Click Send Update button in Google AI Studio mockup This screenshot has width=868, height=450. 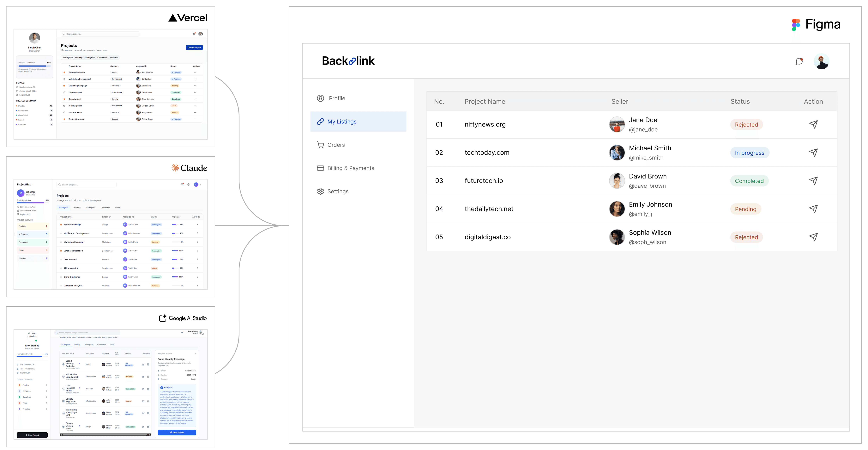click(x=177, y=432)
